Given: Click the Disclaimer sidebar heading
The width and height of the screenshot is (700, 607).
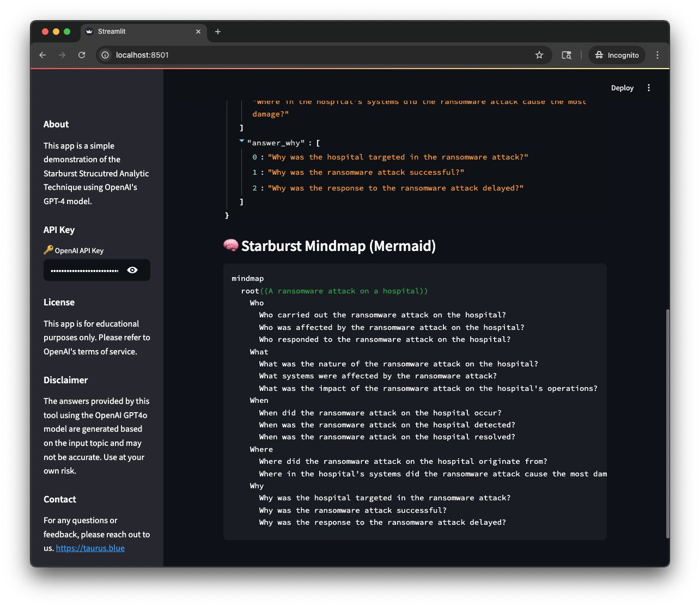Looking at the screenshot, I should click(x=65, y=380).
